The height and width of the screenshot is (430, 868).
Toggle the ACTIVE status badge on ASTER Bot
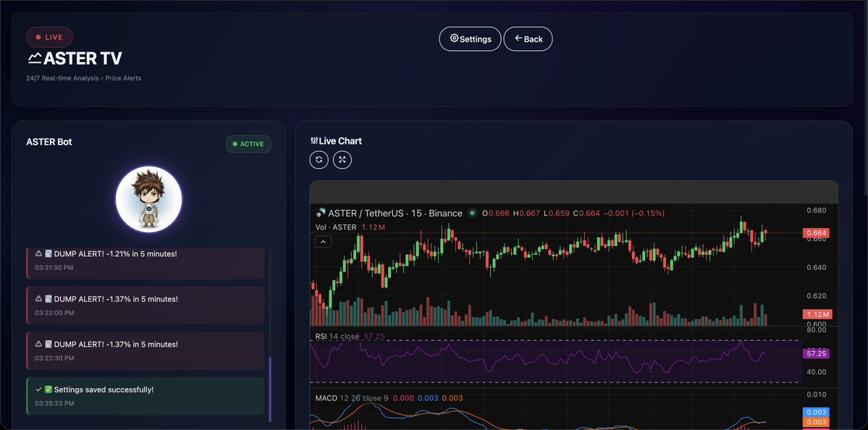248,143
